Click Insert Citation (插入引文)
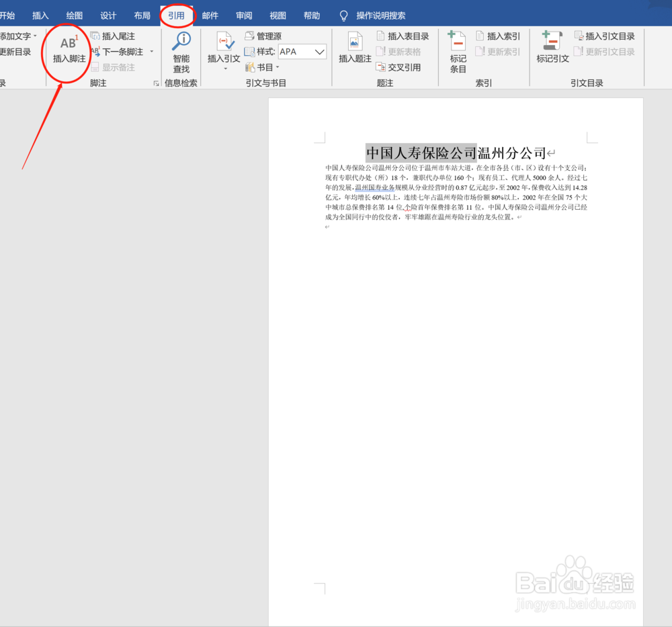This screenshot has height=627, width=672. pos(224,48)
